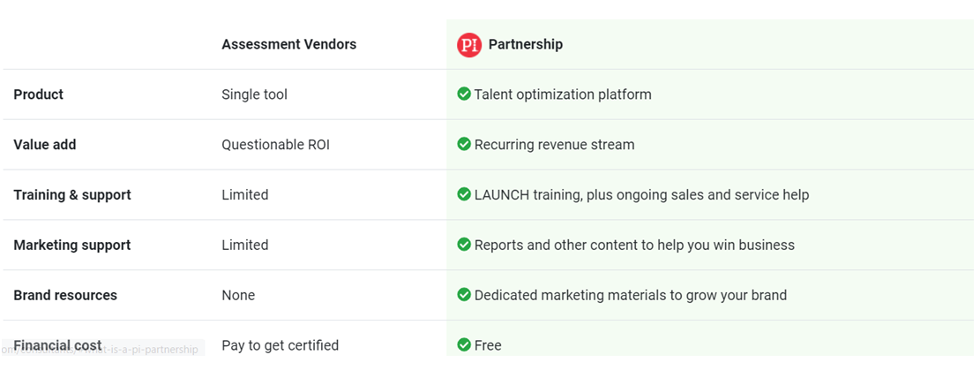Click the Single tool cell
The height and width of the screenshot is (370, 980).
[254, 94]
